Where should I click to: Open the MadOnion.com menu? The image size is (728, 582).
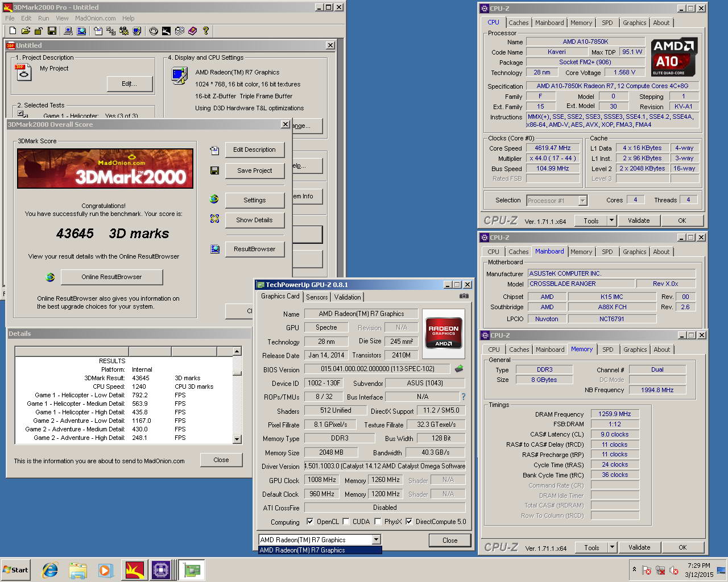95,18
